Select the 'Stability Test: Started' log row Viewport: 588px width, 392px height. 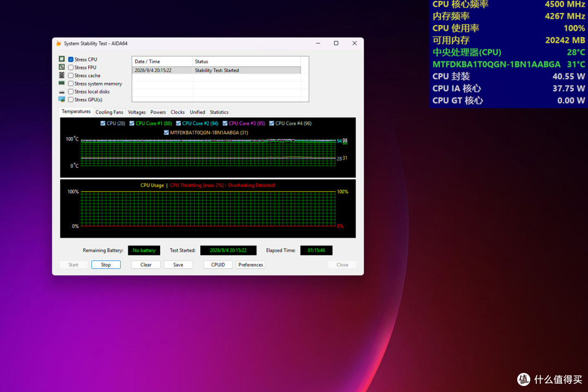[x=216, y=70]
